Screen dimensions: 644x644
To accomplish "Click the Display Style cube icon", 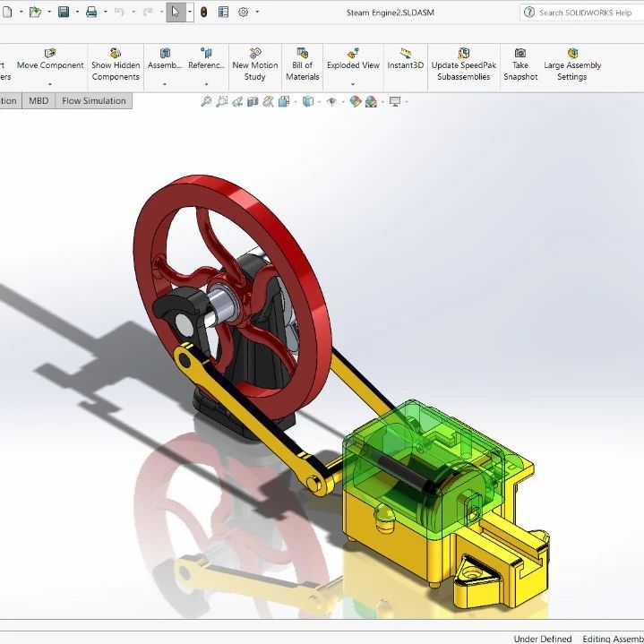I will pyautogui.click(x=307, y=101).
